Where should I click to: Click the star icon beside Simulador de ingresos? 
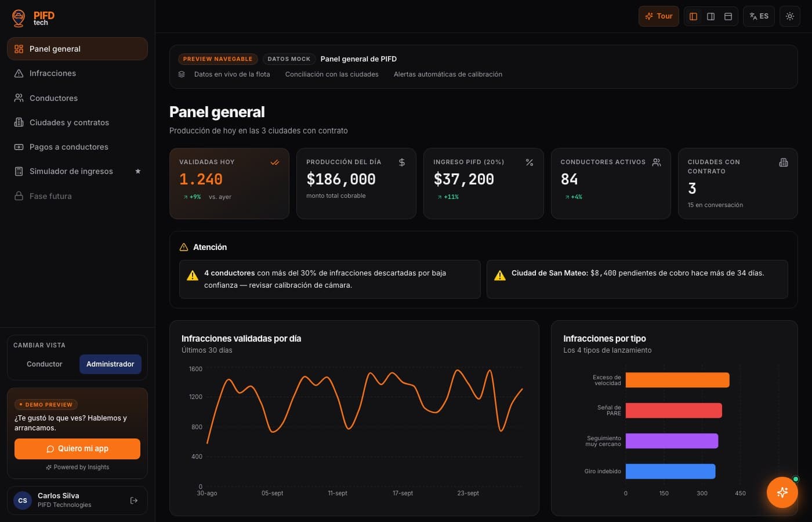point(138,171)
